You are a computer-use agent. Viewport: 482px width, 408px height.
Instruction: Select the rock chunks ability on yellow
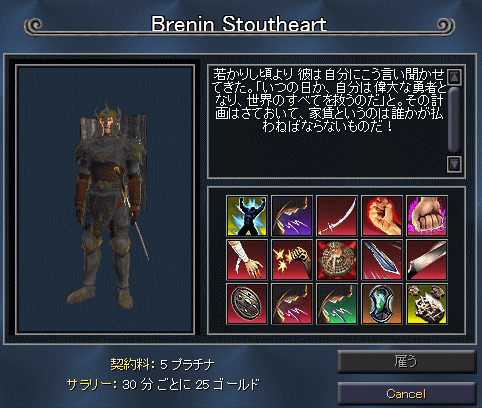tap(427, 304)
